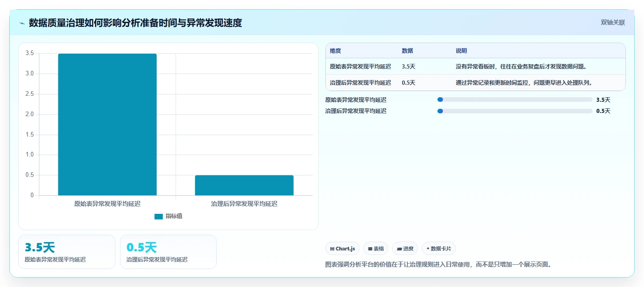Click the 3.5天 table cell
The image size is (644, 287).
pos(409,67)
